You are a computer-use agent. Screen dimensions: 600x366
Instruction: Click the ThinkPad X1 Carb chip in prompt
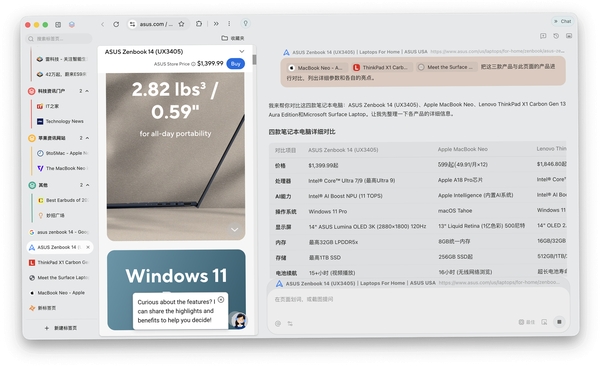click(382, 67)
